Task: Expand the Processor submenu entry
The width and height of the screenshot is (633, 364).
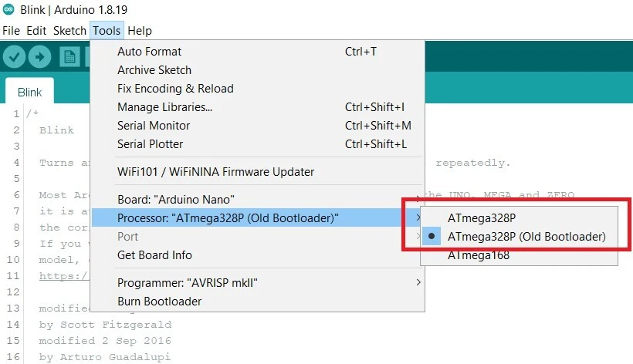Action: (x=258, y=218)
